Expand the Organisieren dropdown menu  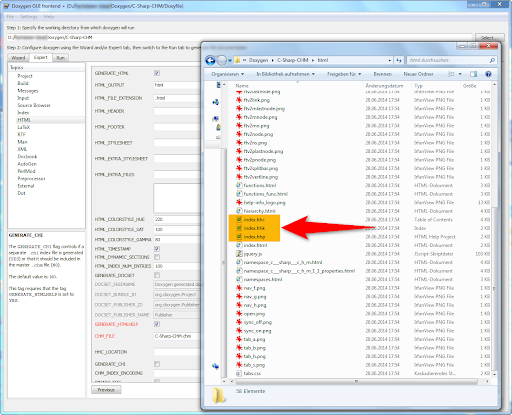click(x=228, y=74)
